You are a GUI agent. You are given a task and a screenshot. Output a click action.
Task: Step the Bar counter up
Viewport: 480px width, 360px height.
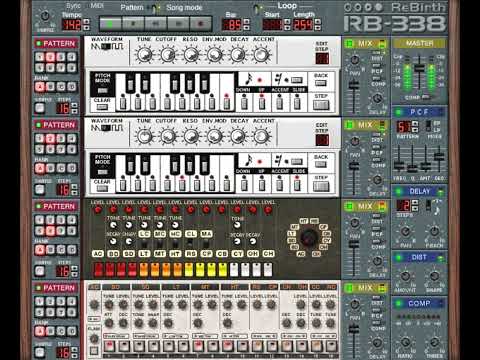[x=246, y=22]
